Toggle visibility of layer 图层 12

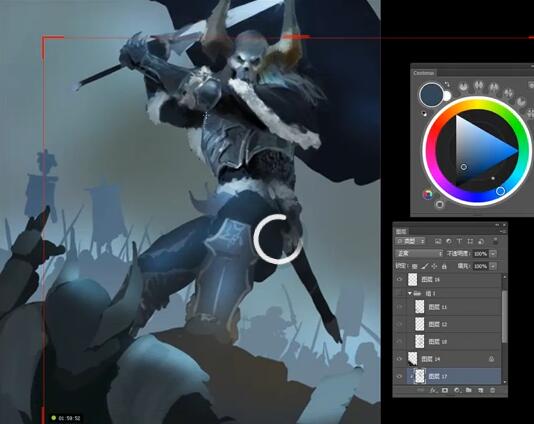point(399,324)
